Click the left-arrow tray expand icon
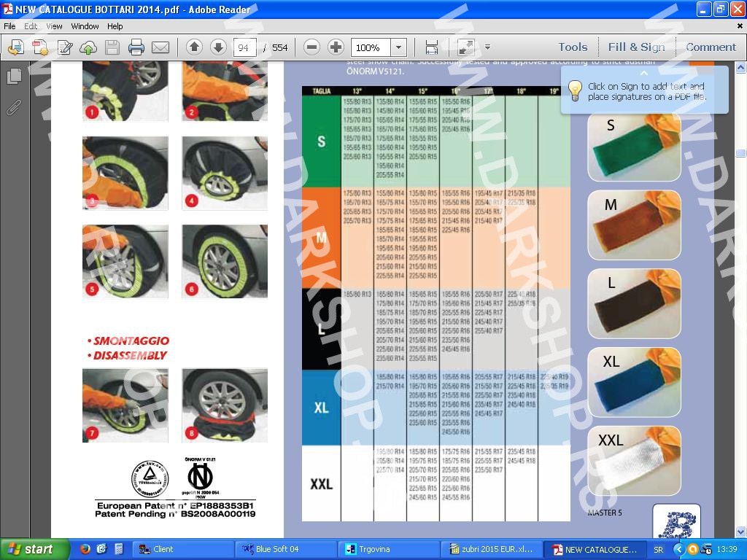 click(x=680, y=550)
